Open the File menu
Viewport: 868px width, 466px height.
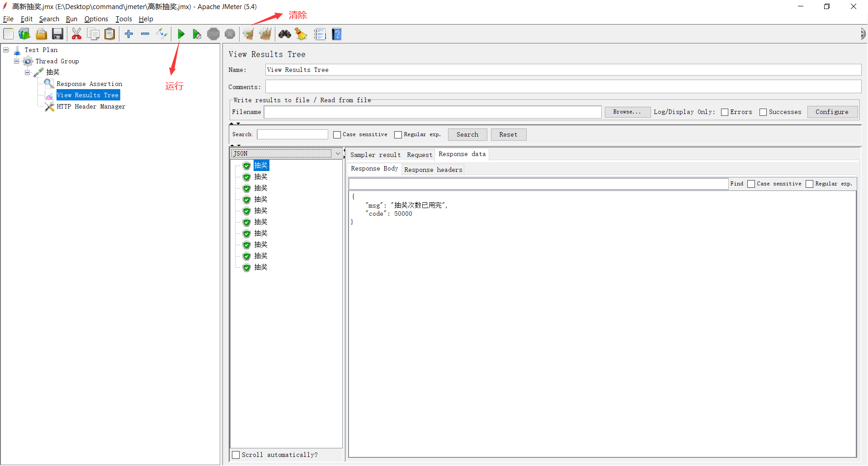point(8,19)
